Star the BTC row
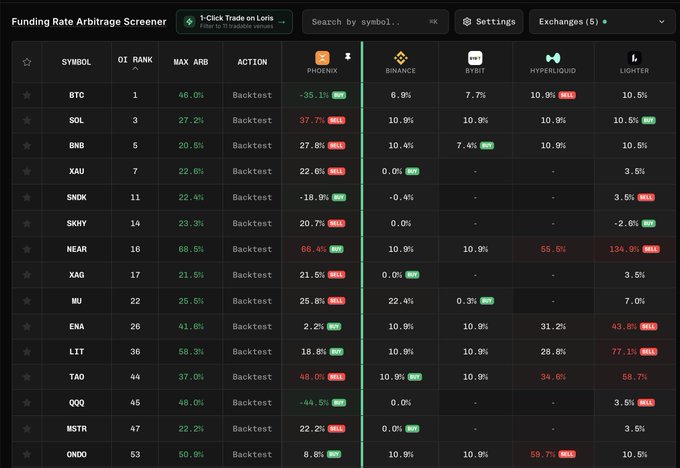Screen dimensions: 680x468 click(27, 95)
